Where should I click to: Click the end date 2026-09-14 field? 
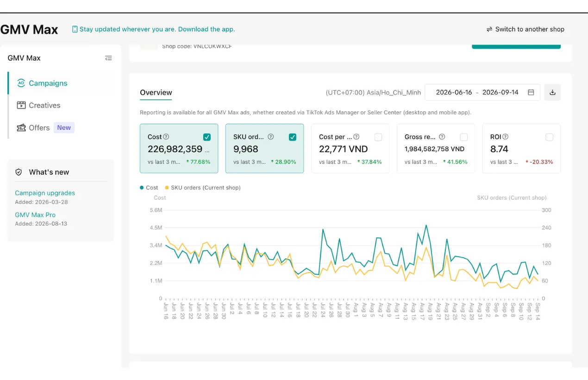click(x=500, y=92)
